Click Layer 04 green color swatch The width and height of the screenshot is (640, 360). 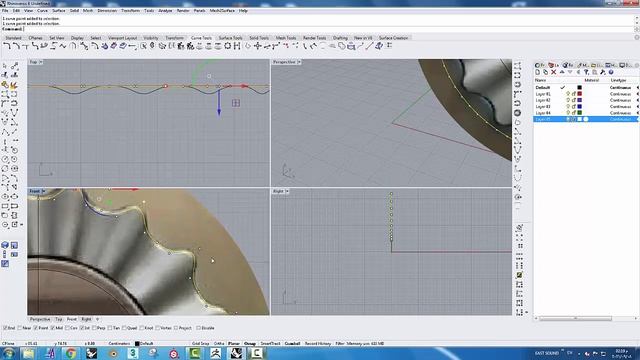click(580, 113)
